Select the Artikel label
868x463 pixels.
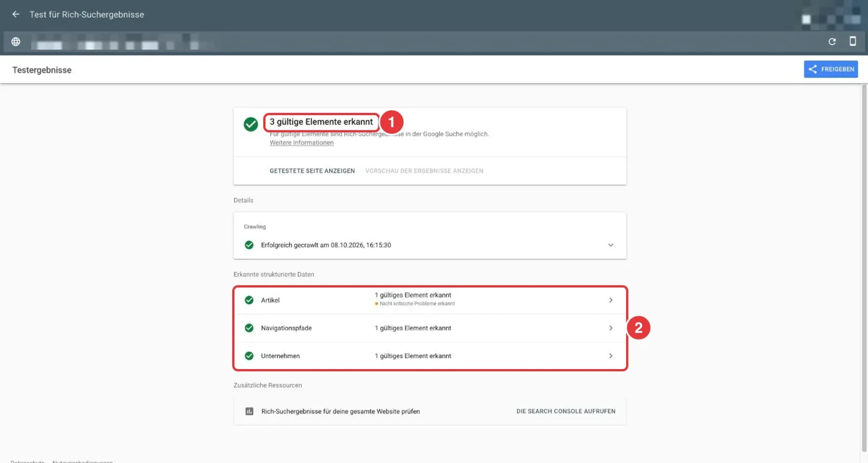(x=270, y=300)
